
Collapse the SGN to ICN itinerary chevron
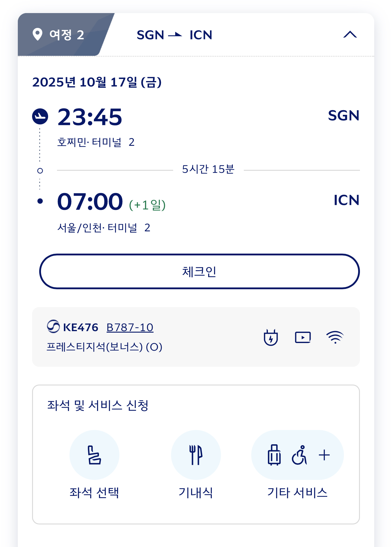click(x=350, y=35)
